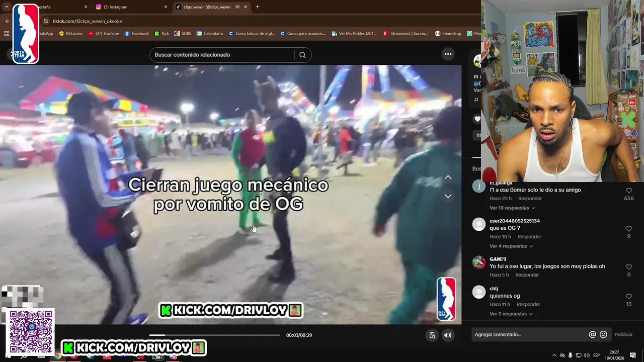
Task: Like the comment 'que es OG ?'
Action: click(x=629, y=229)
